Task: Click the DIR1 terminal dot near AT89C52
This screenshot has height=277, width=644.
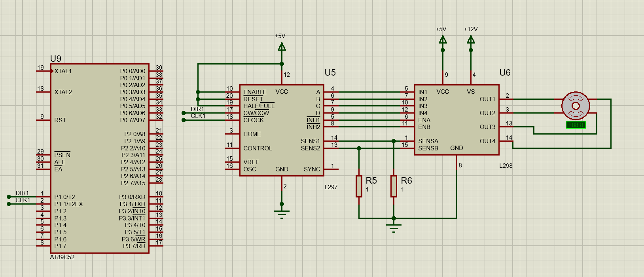Action: point(9,197)
